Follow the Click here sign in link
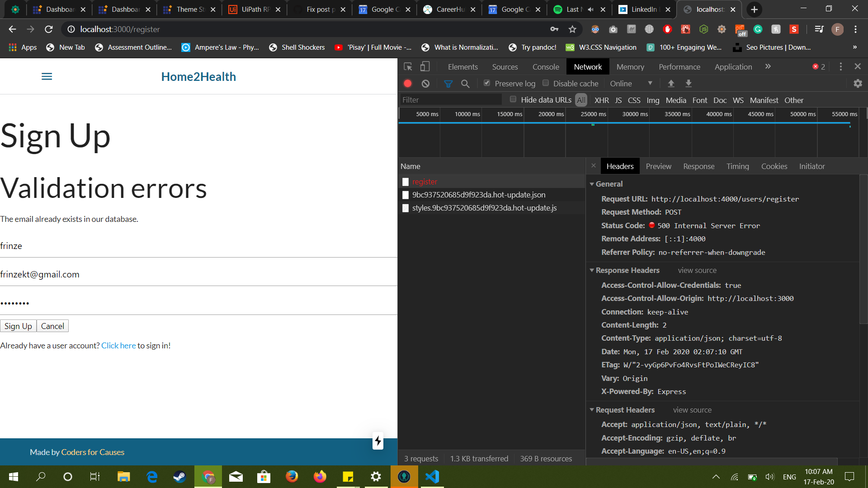Screen dimensions: 868x488 click(x=118, y=345)
